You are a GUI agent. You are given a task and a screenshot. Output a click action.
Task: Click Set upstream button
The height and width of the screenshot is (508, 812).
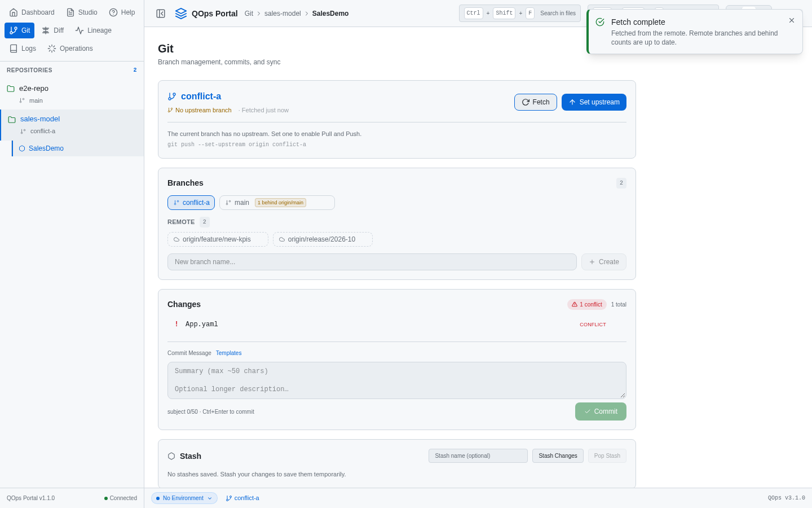(594, 102)
